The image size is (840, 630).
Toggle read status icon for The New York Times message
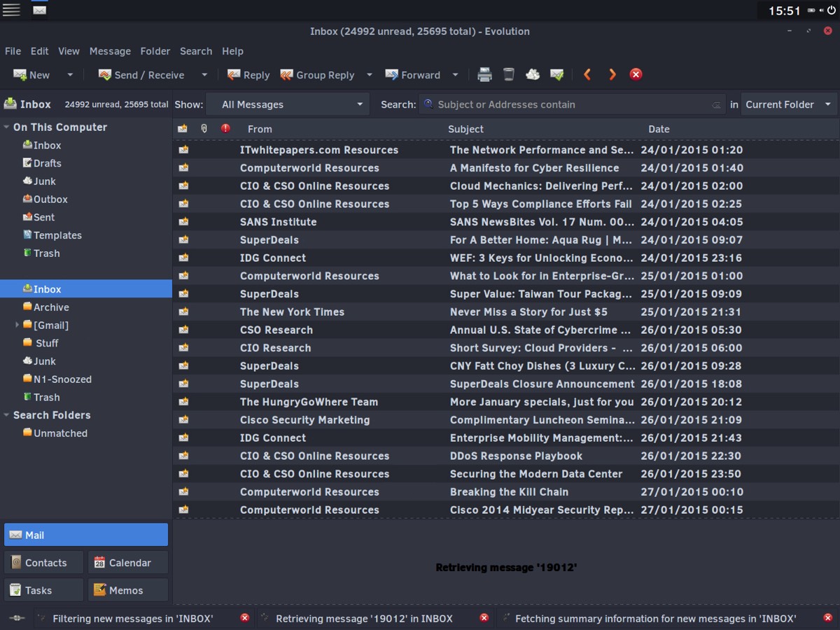click(x=183, y=311)
